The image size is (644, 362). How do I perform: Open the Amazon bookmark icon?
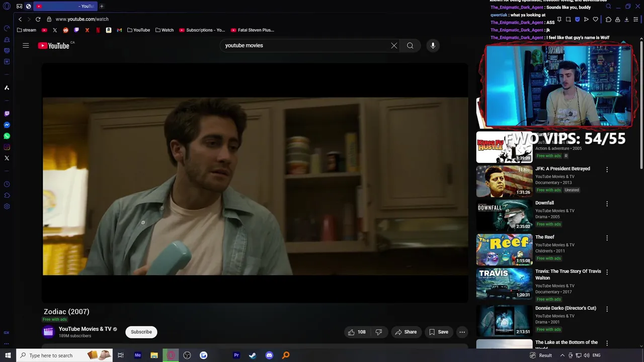tap(108, 30)
